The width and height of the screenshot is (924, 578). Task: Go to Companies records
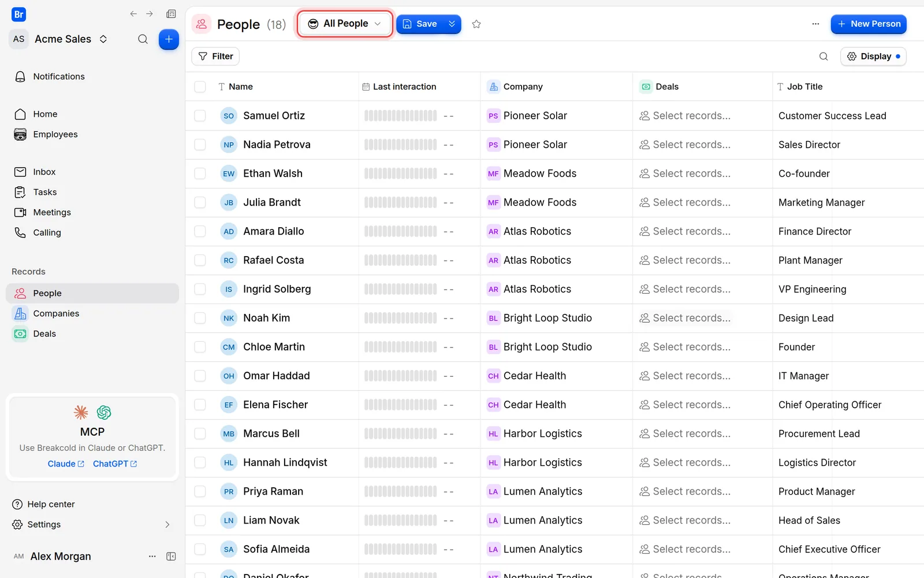[92, 313]
